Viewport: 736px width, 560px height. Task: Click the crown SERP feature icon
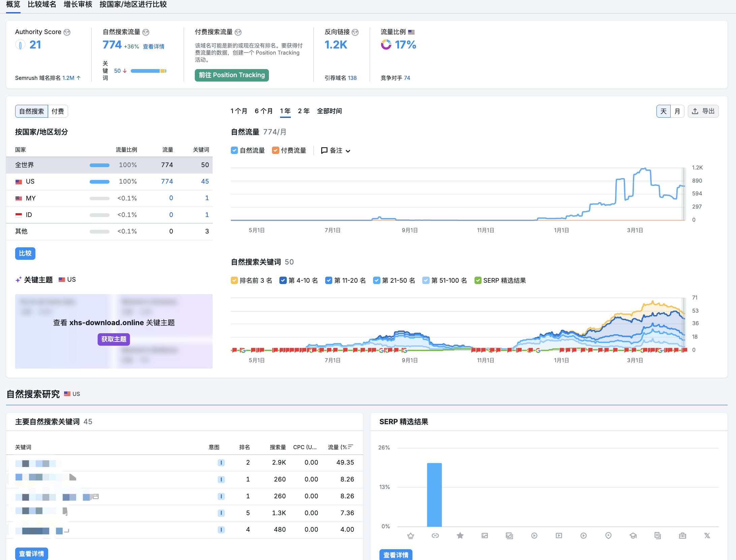pos(410,536)
